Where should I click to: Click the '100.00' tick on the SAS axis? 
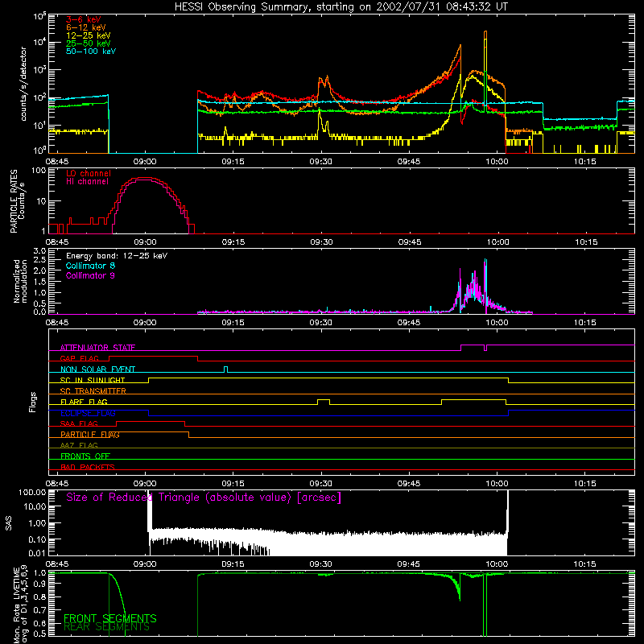click(32, 492)
